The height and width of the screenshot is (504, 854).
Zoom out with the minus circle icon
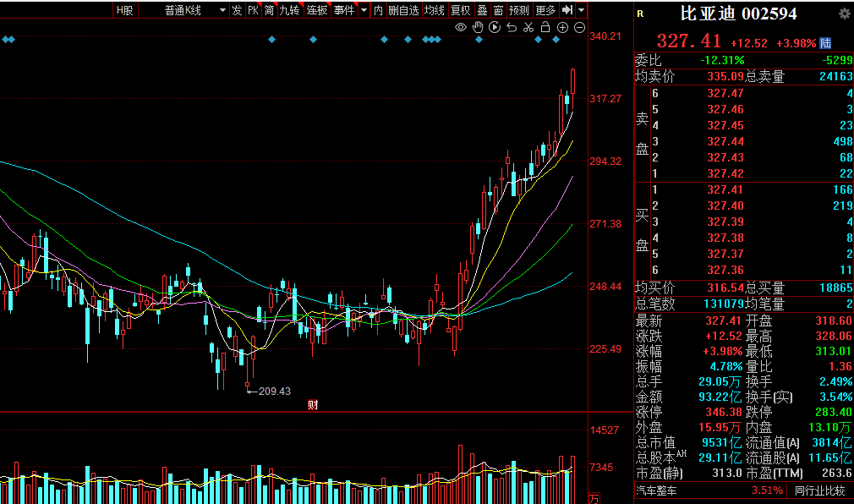click(x=580, y=28)
